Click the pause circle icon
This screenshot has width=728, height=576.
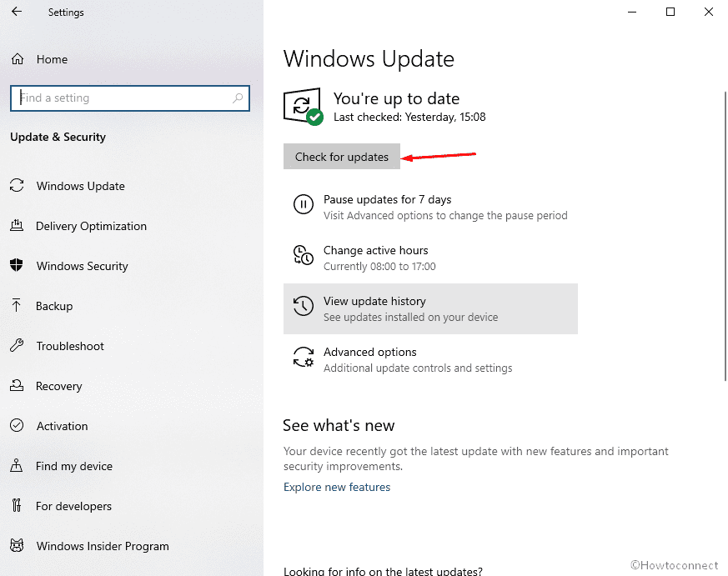tap(304, 204)
